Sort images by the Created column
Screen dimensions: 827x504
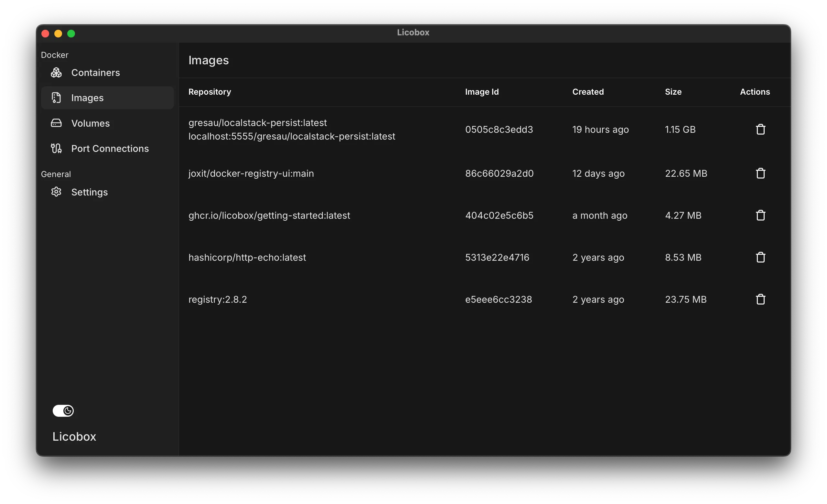point(588,92)
